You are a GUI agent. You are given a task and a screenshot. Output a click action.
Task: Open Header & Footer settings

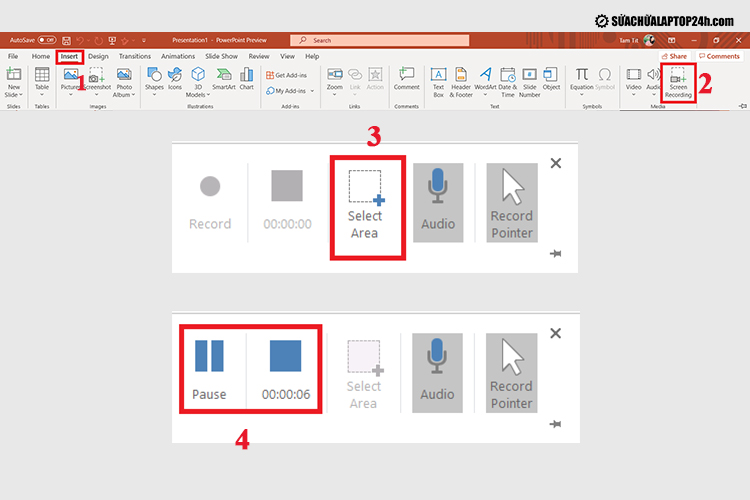tap(461, 82)
